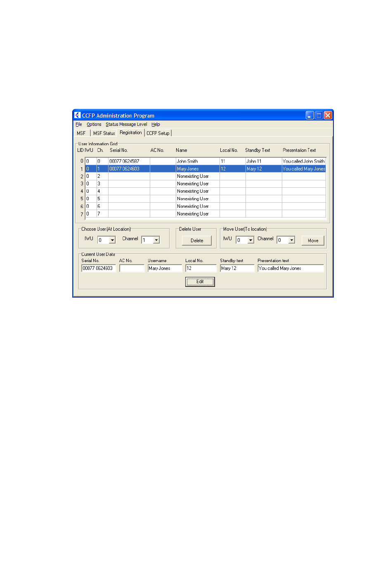The image size is (392, 577).
Task: Minimize the CCFP Administration Program window
Action: [309, 116]
